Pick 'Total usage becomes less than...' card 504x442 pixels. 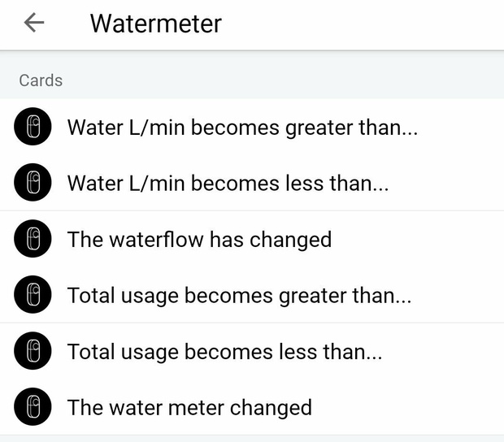coord(252,351)
